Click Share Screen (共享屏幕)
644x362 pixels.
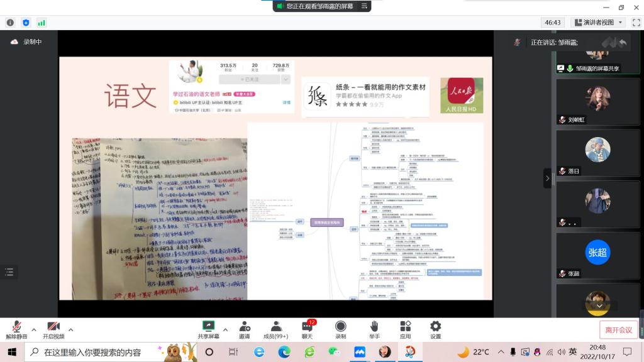tap(208, 329)
